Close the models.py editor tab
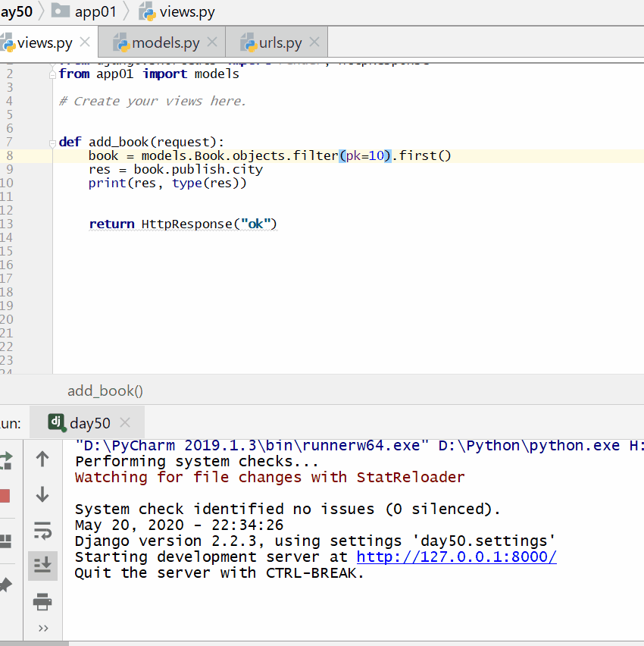Viewport: 644px width, 646px height. [212, 42]
